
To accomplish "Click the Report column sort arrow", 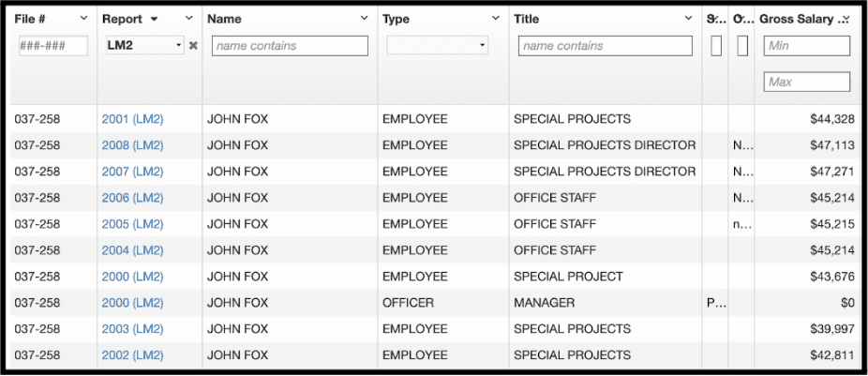I will [154, 19].
